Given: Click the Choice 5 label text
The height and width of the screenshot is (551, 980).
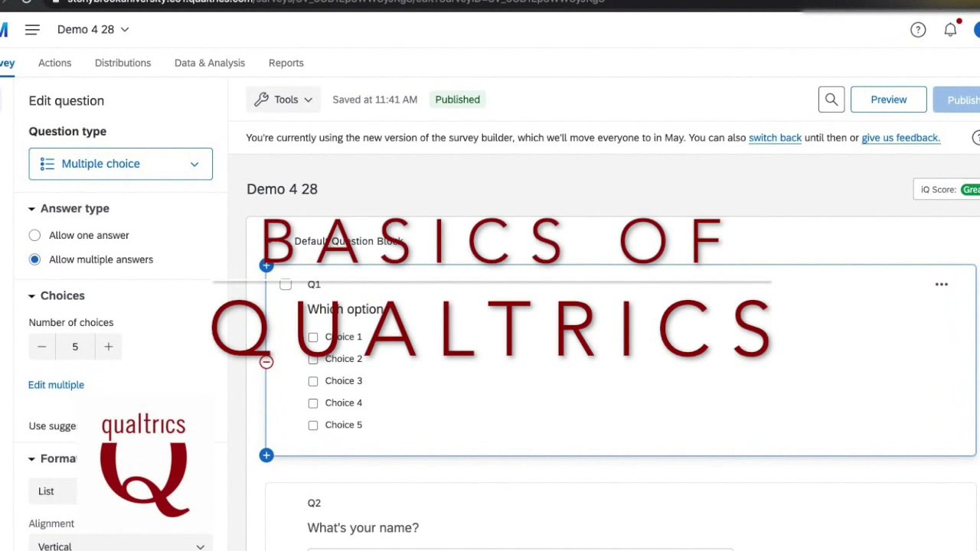Looking at the screenshot, I should (343, 425).
